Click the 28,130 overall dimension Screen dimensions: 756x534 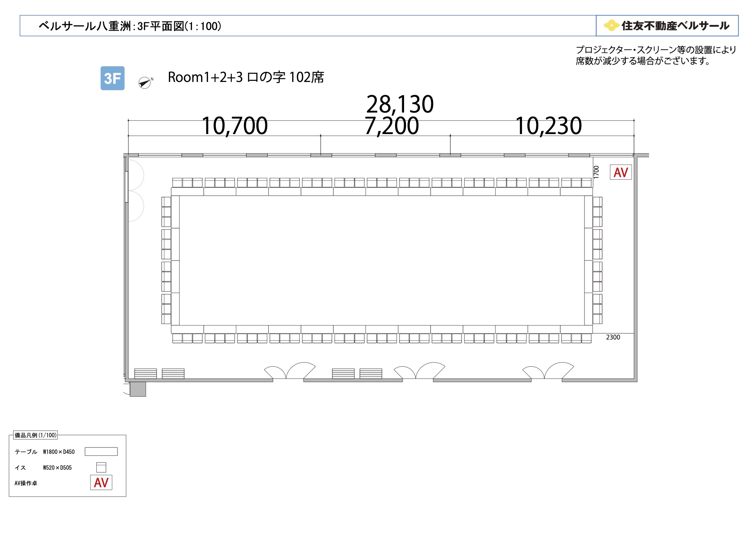pyautogui.click(x=400, y=104)
